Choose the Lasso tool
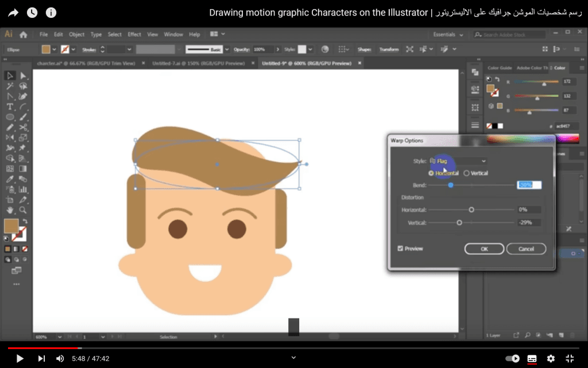The image size is (588, 368). [23, 86]
